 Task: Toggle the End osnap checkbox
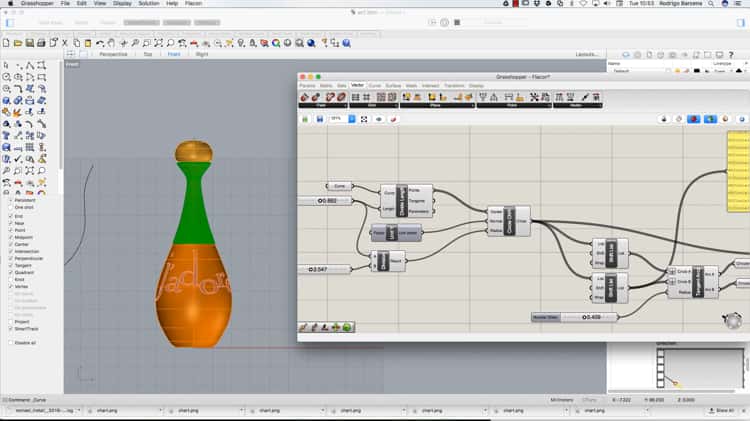coord(11,216)
